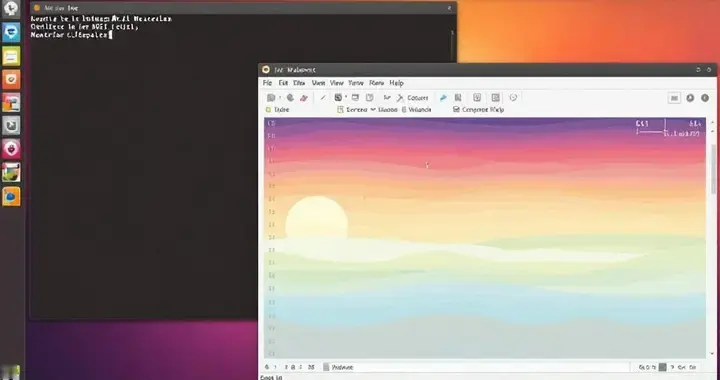This screenshot has height=380, width=720.
Task: Toggle the checked box before the last second-row label
Action: 456,110
